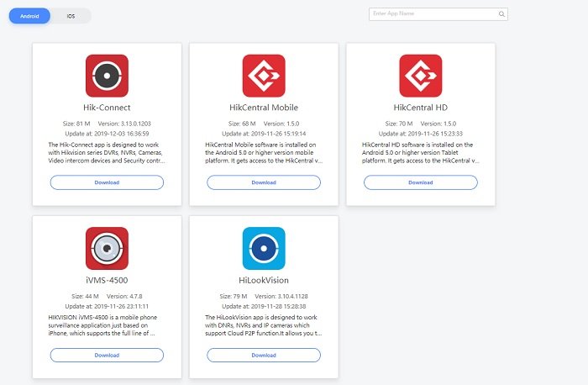
Task: Open the HiLookVision title
Action: point(264,280)
